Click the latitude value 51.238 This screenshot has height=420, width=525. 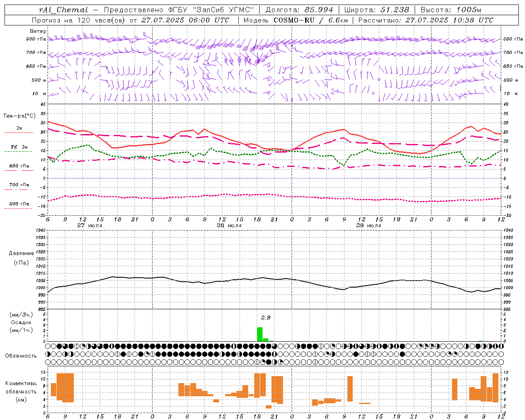click(395, 10)
